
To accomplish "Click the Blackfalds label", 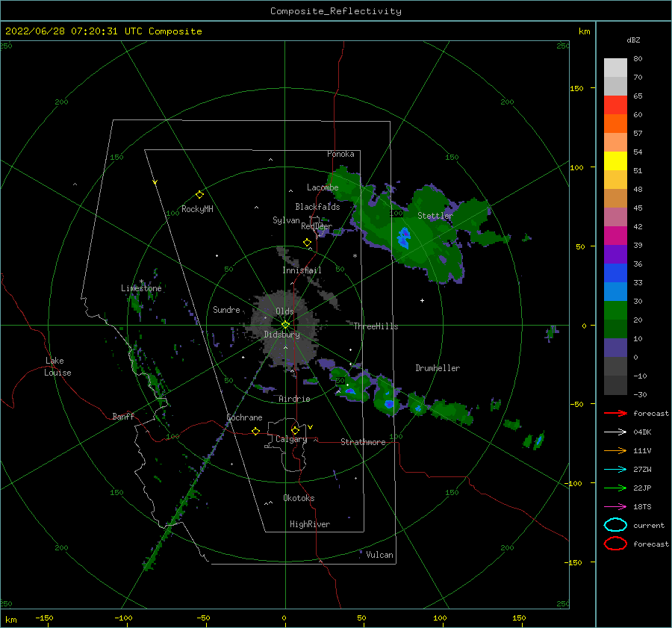I will pyautogui.click(x=317, y=207).
